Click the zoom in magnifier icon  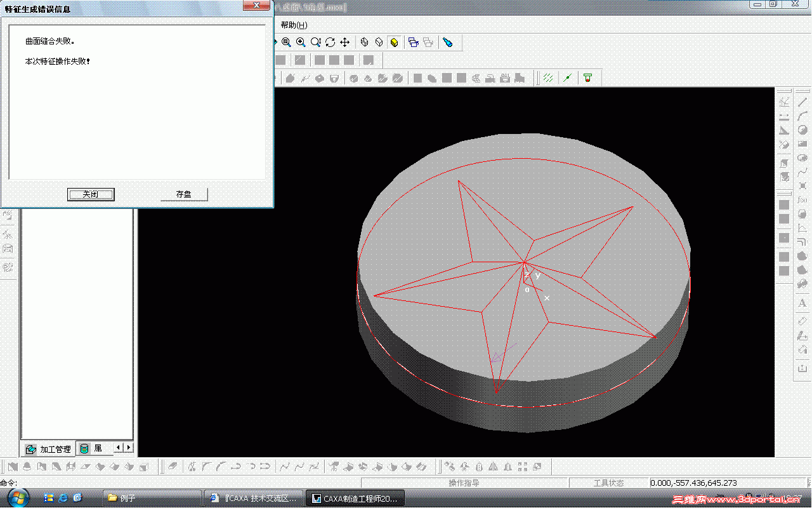pyautogui.click(x=301, y=43)
